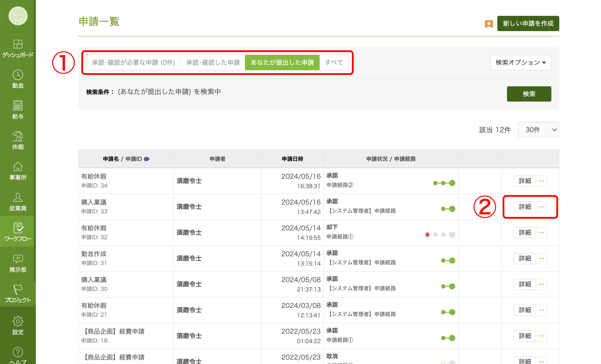This screenshot has width=601, height=364.
Task: Click approval progress dots in 申請ID 34 row
Action: 444,183
